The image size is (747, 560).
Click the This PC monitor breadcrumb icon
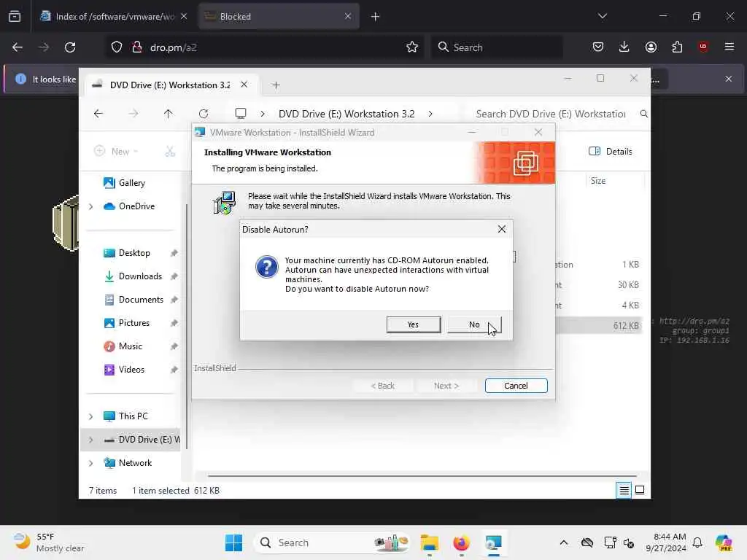[241, 114]
